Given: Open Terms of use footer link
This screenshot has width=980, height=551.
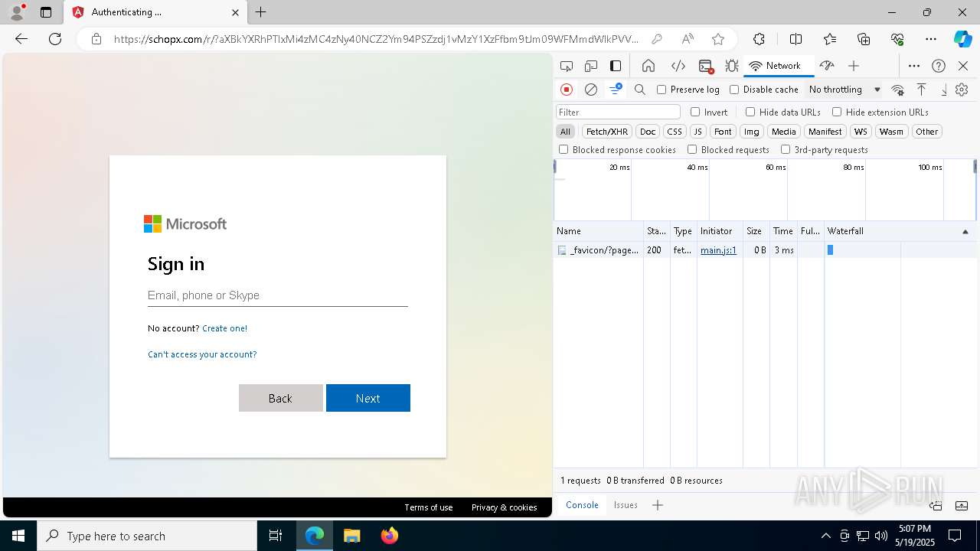Looking at the screenshot, I should coord(429,507).
